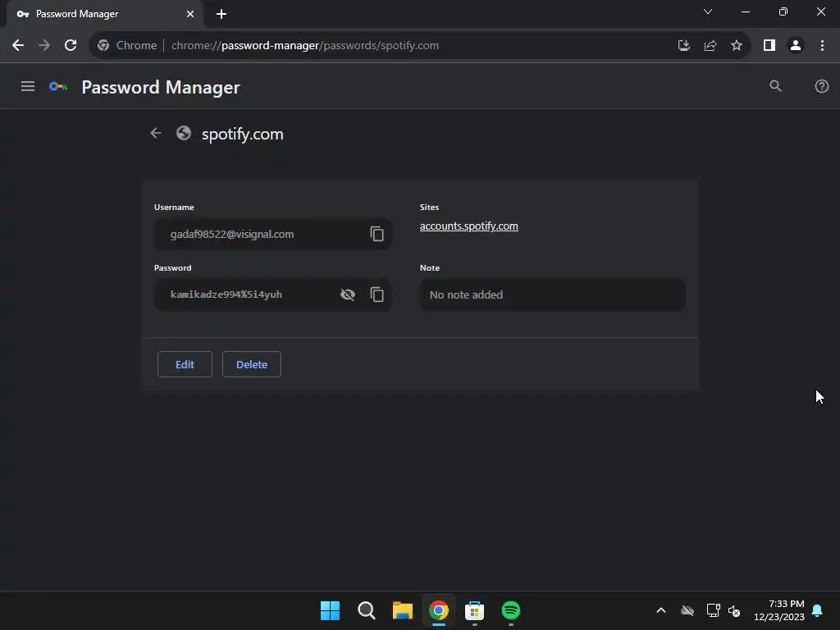Open the clock showing 7:33 PM
Viewport: 840px width, 630px height.
[x=779, y=610]
